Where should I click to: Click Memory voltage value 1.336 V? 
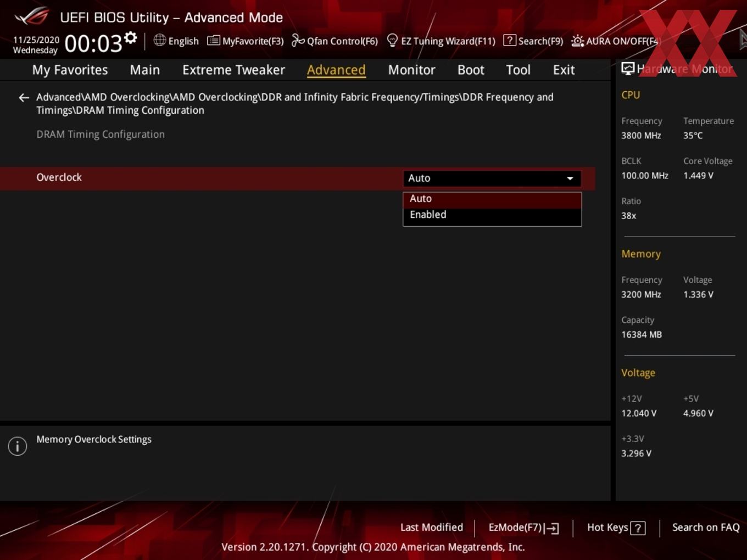pos(698,294)
